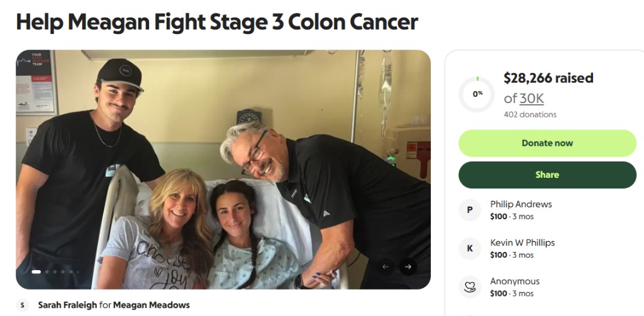Click the Philip Andrews donor name

click(x=521, y=204)
